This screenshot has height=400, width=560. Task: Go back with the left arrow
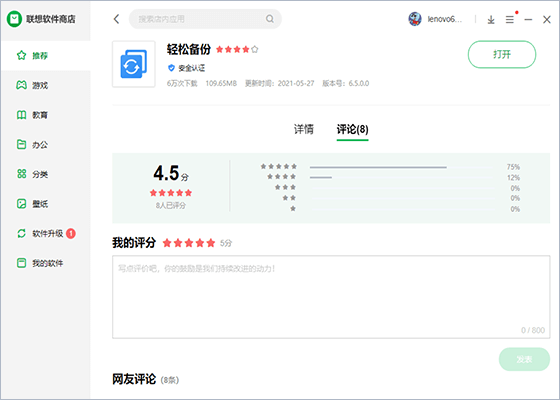coord(116,19)
